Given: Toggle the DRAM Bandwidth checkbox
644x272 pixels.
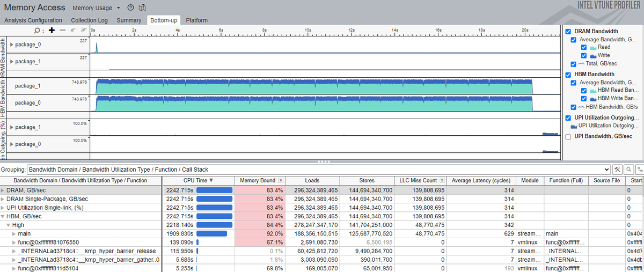Looking at the screenshot, I should coord(569,31).
